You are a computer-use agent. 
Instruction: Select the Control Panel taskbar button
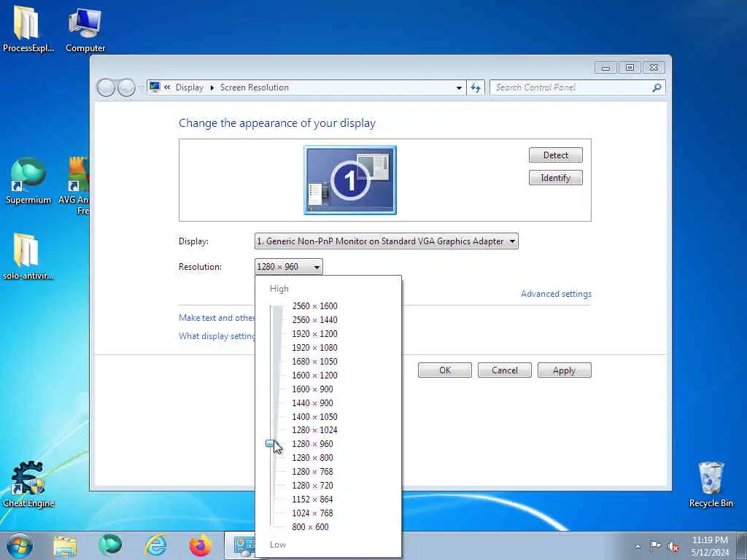pyautogui.click(x=240, y=545)
